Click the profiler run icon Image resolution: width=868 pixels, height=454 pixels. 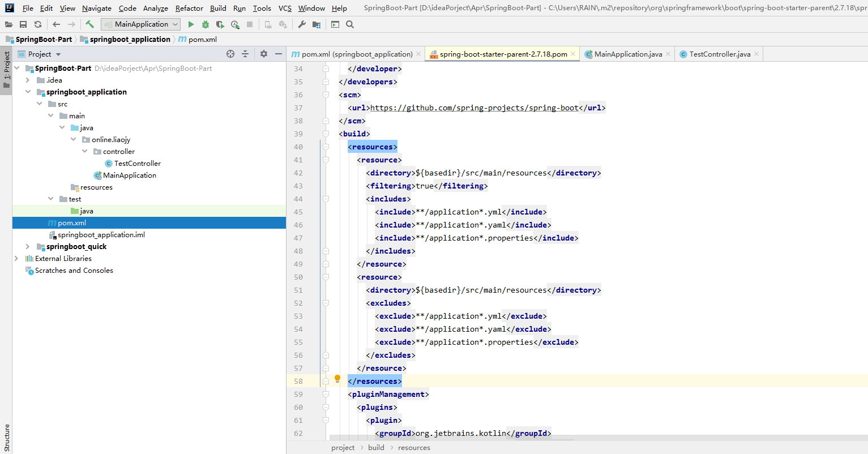[x=235, y=24]
